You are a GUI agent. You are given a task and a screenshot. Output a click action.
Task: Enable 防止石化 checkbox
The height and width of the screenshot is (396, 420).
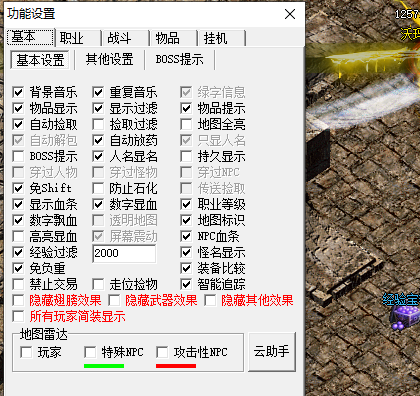pos(98,188)
